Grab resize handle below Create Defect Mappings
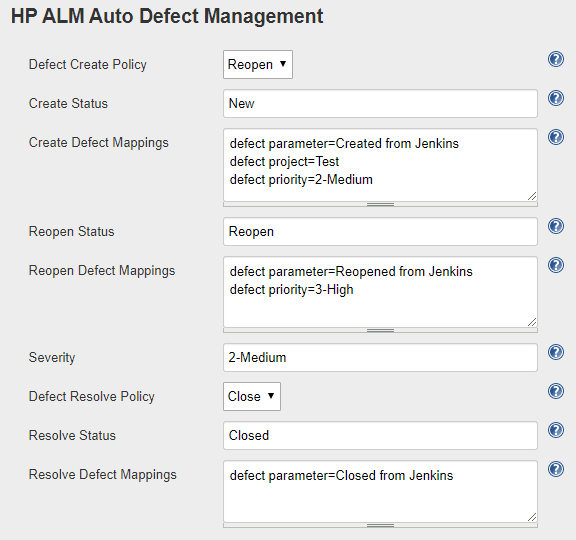Viewport: 576px width, 540px height. pyautogui.click(x=380, y=205)
